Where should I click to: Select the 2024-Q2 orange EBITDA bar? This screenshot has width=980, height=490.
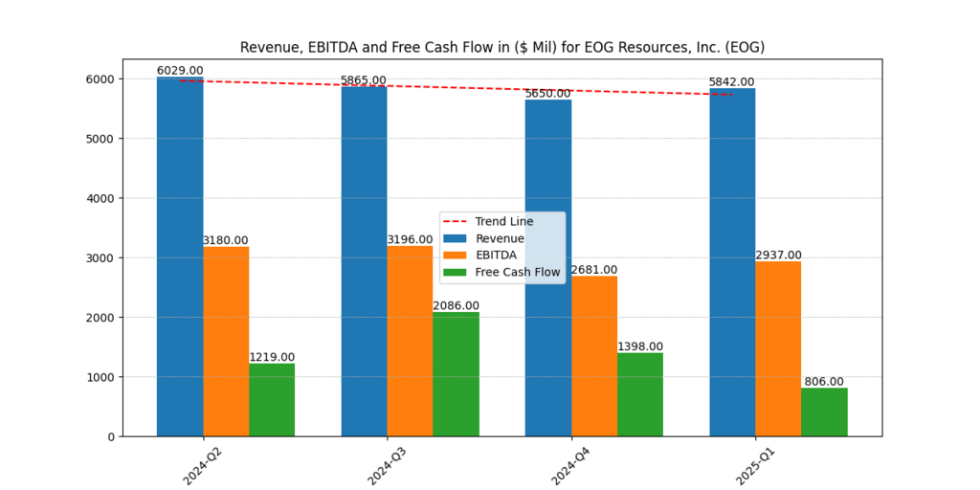point(226,342)
